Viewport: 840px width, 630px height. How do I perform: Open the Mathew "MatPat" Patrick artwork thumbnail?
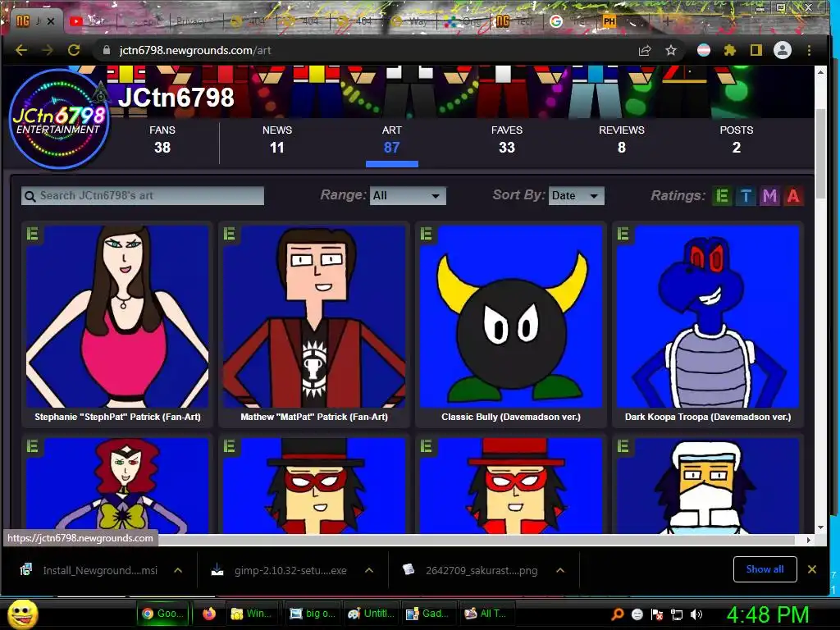[x=314, y=317]
